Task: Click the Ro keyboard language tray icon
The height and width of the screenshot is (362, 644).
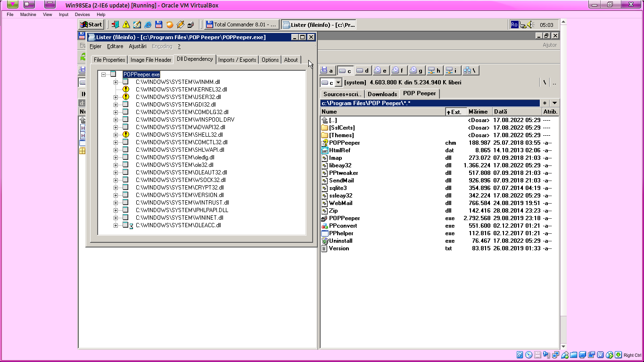Action: click(x=514, y=25)
